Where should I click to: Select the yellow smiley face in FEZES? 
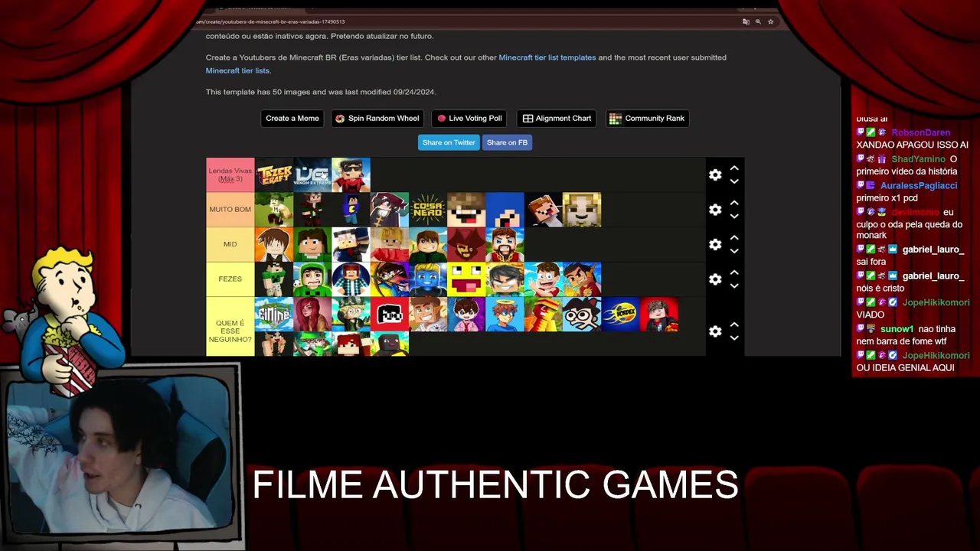click(466, 279)
